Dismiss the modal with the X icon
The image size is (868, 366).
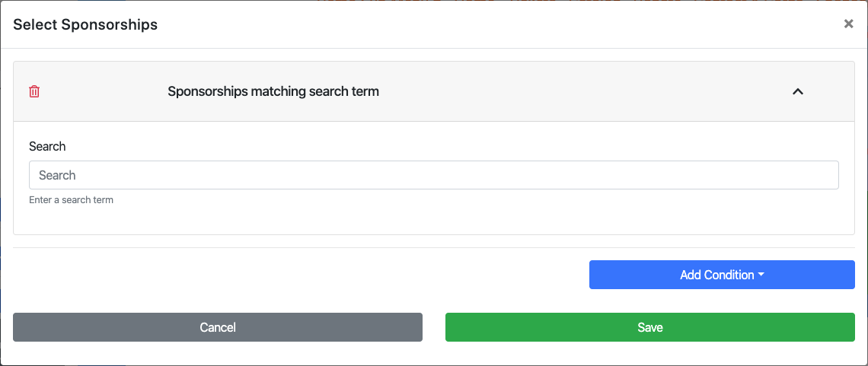tap(848, 24)
